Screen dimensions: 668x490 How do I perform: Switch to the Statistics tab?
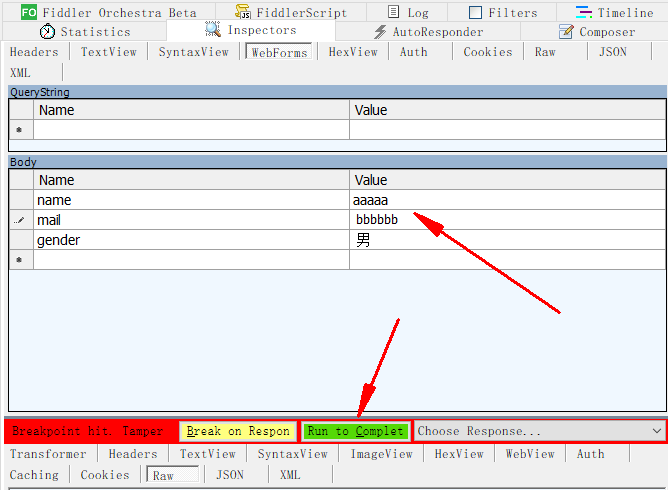(x=84, y=32)
